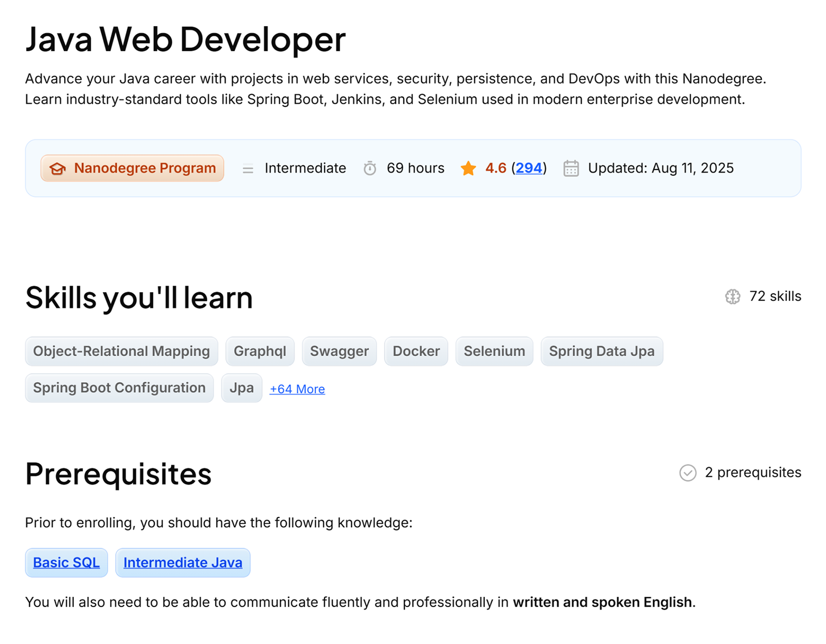826x644 pixels.
Task: Open the Intermediate Java prerequisite link
Action: click(183, 563)
